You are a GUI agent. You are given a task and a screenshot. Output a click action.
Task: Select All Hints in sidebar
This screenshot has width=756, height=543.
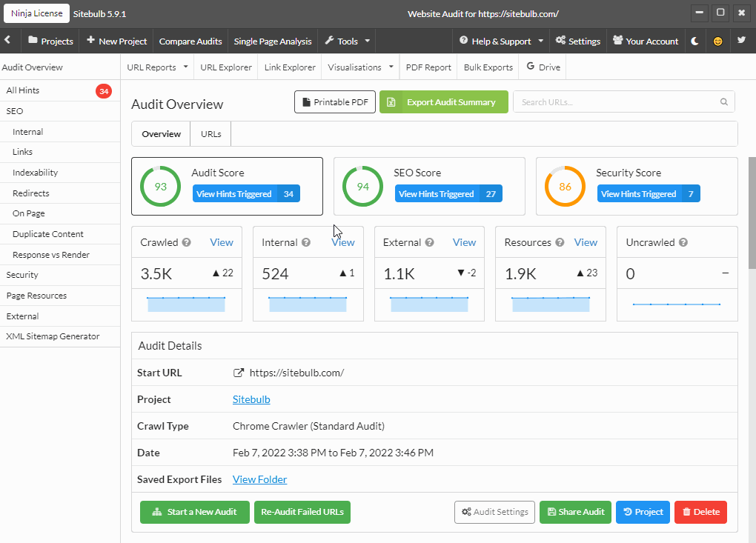(x=60, y=90)
